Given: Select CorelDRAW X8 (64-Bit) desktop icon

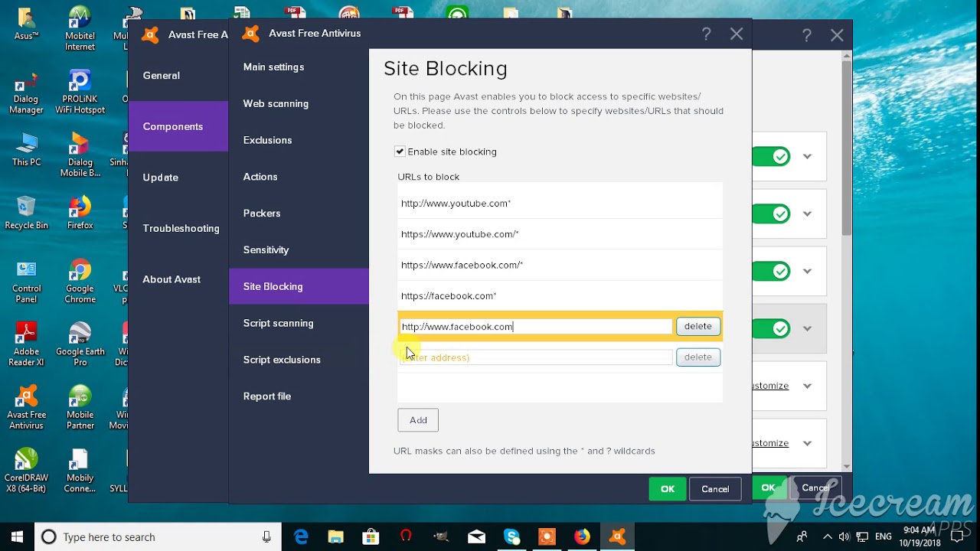Looking at the screenshot, I should 26,471.
